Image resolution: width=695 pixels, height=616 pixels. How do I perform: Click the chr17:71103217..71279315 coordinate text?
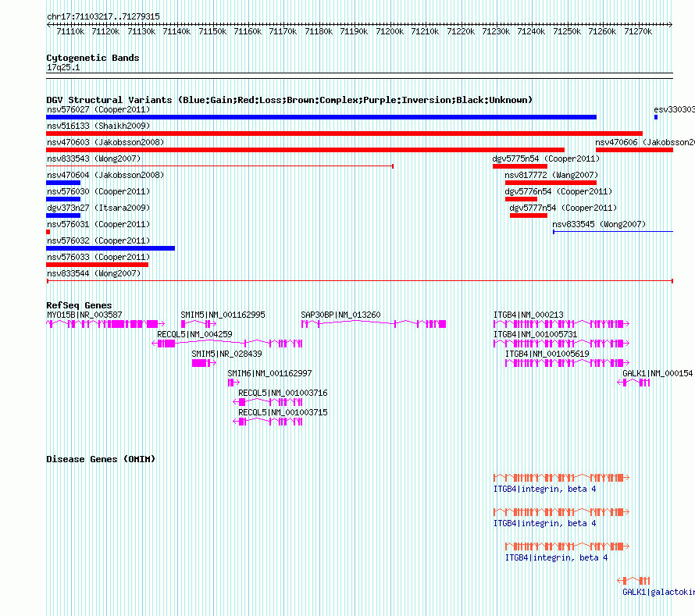pyautogui.click(x=103, y=16)
